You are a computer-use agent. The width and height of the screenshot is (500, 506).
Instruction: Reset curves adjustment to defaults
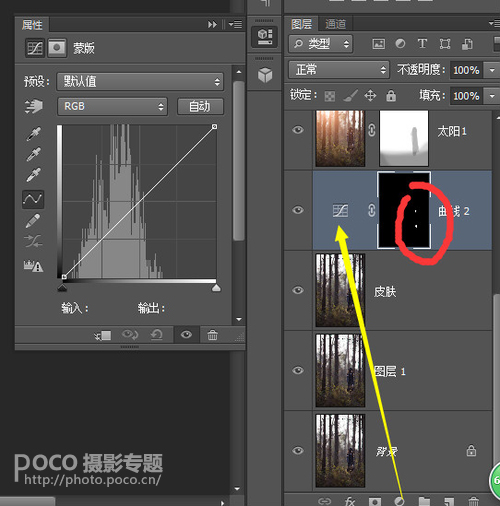coord(156,334)
